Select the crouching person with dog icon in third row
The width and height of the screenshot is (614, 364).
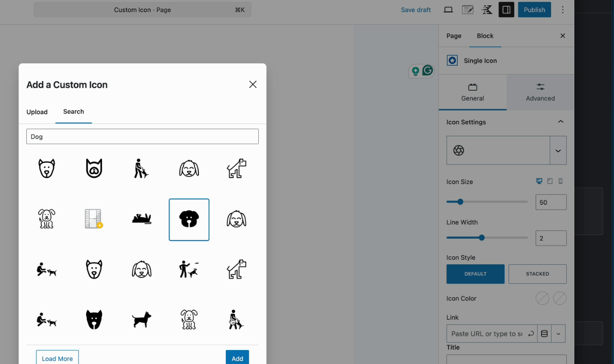pyautogui.click(x=46, y=270)
